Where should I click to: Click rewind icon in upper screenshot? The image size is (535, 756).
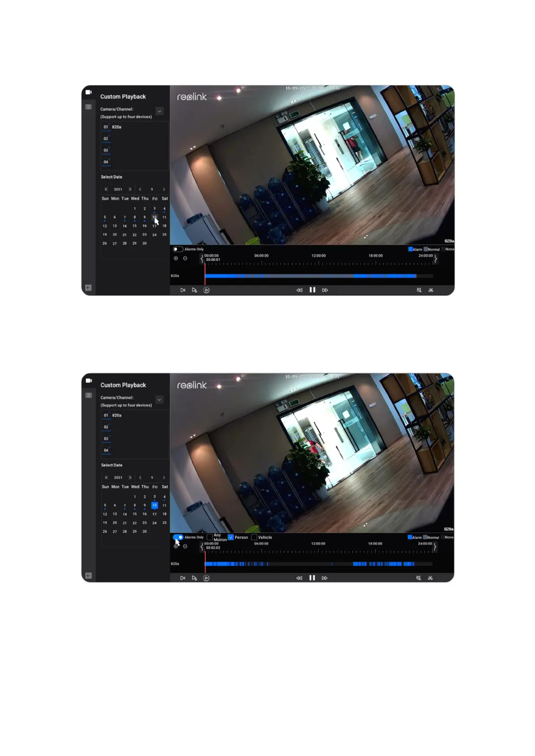click(x=300, y=290)
